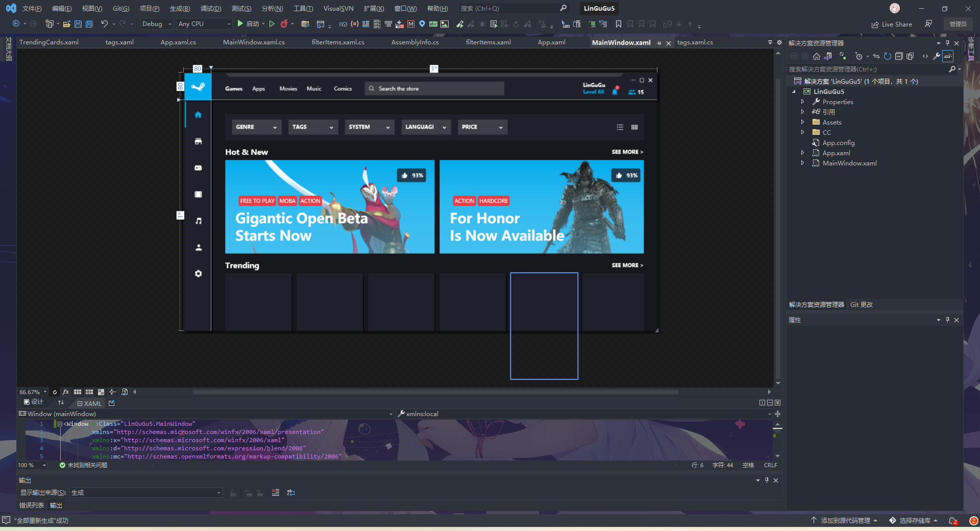Click the home icon in Solution Explorer toolbar

(817, 56)
